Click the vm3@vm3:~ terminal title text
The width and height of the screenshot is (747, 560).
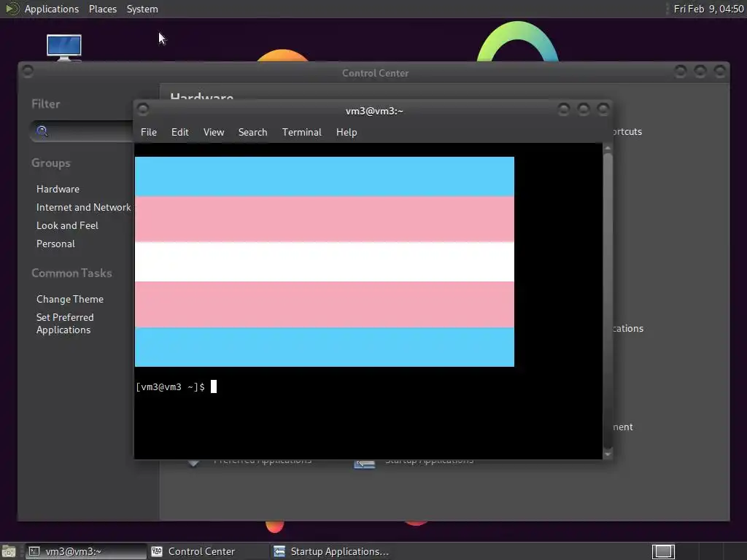374,111
